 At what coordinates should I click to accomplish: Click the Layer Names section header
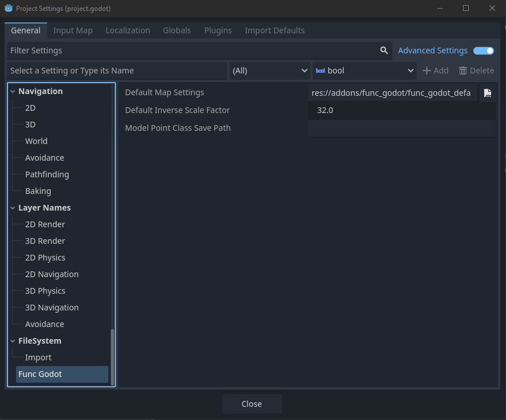[x=45, y=208]
